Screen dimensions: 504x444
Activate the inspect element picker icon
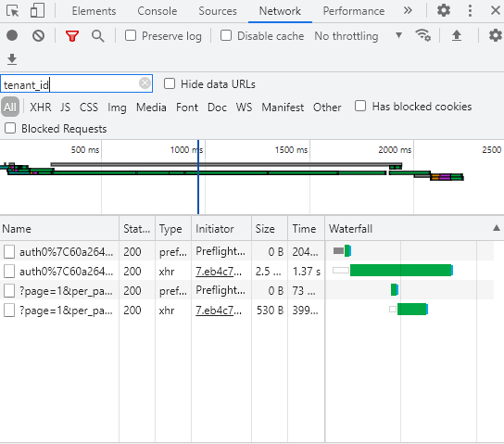13,11
